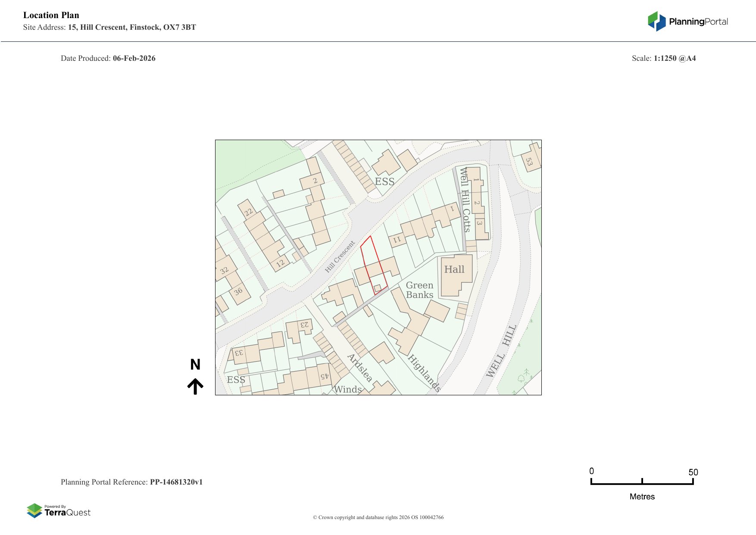Click the Well Hill Cotts label

click(465, 200)
